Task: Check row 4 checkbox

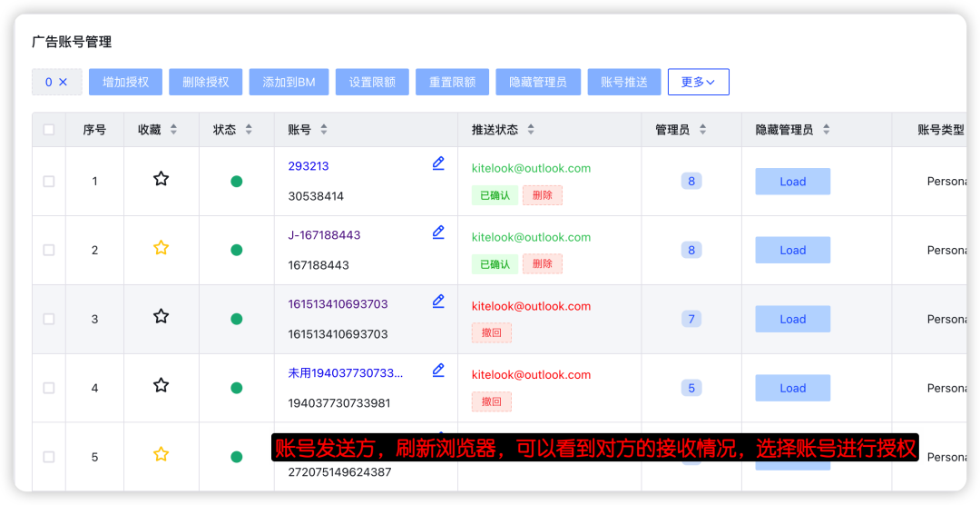Action: coord(49,388)
